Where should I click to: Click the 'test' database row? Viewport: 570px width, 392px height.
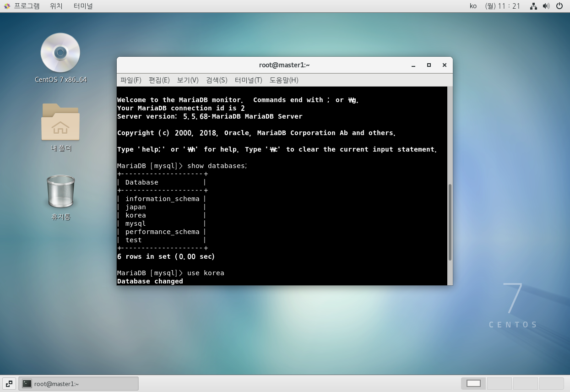click(x=162, y=240)
